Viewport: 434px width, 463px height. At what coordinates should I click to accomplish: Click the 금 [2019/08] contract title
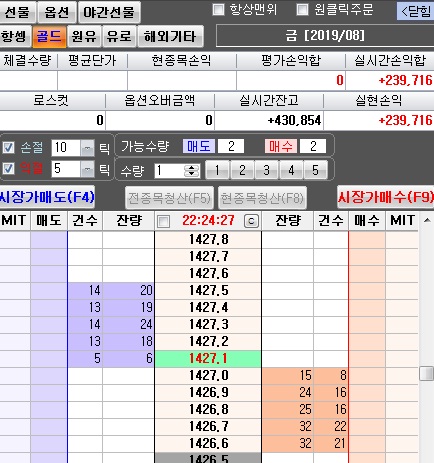tap(325, 35)
